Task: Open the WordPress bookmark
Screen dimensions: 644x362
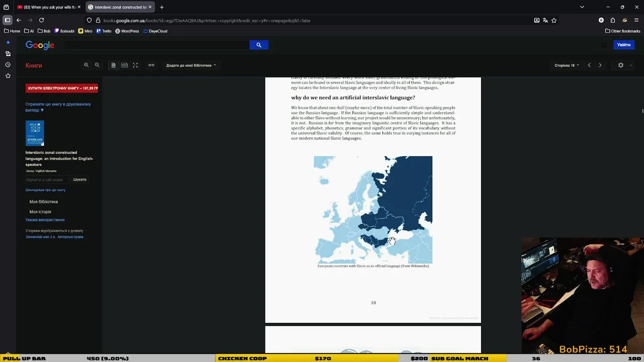Action: [127, 31]
